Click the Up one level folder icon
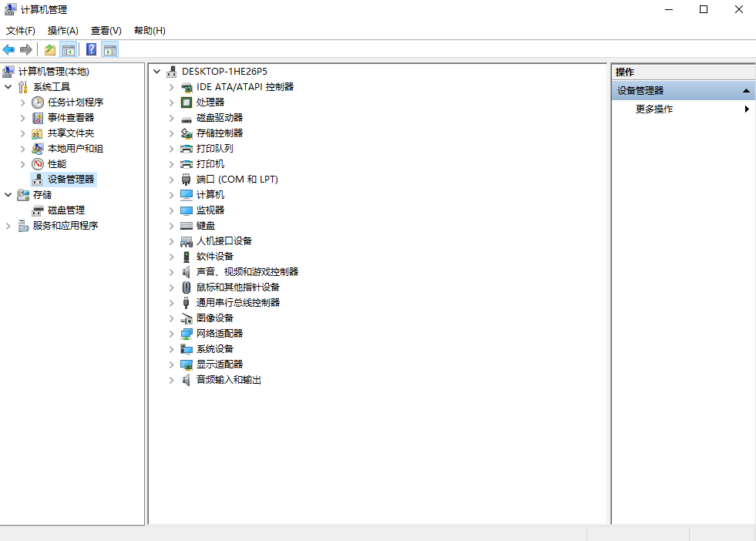Image resolution: width=756 pixels, height=541 pixels. 49,49
